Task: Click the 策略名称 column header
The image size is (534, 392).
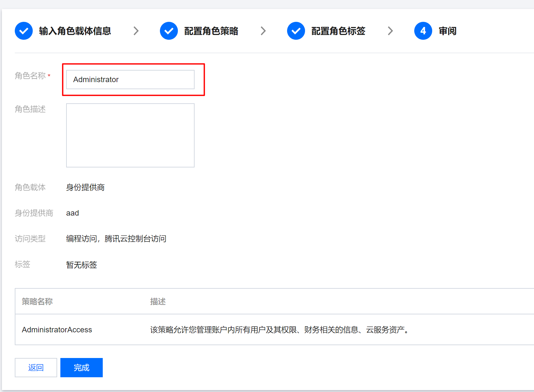Action: [37, 302]
